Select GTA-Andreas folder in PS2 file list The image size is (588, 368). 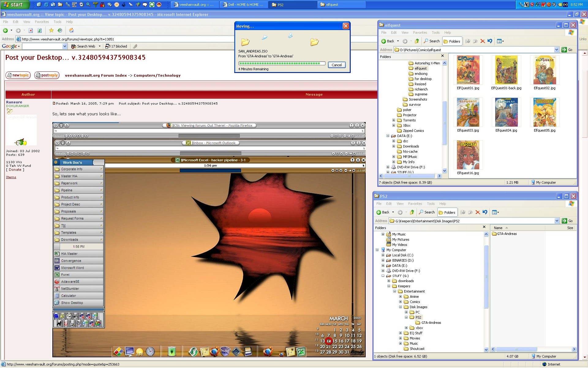(504, 234)
